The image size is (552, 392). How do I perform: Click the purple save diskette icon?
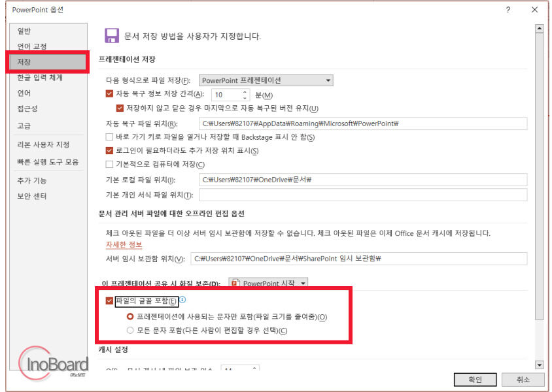pyautogui.click(x=112, y=35)
